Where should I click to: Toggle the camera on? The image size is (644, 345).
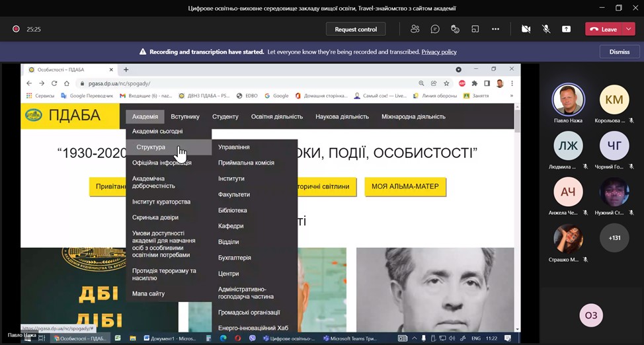click(x=526, y=29)
